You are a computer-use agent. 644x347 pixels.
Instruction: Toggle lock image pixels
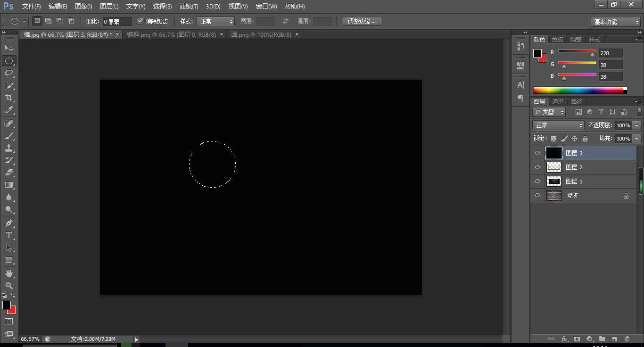coord(564,139)
